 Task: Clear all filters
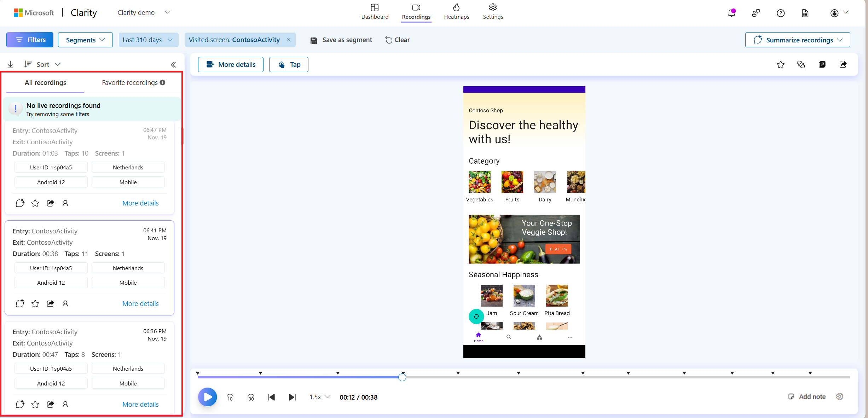pyautogui.click(x=398, y=40)
